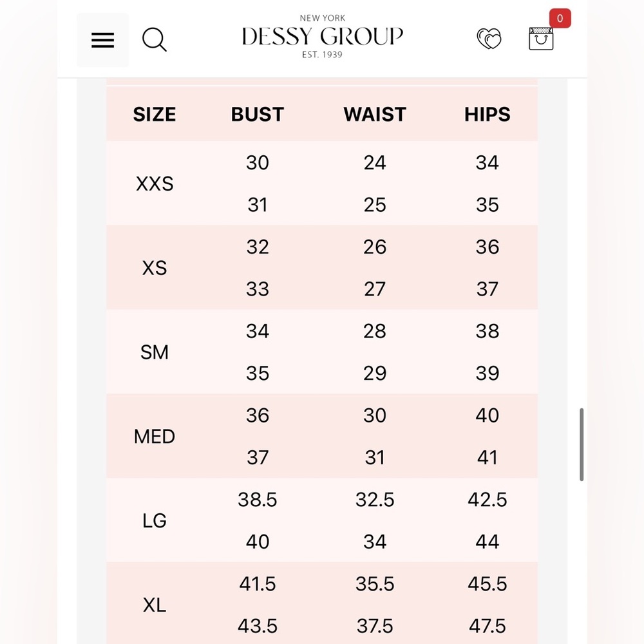The height and width of the screenshot is (644, 644).
Task: Select the HIPS column header
Action: 487,114
